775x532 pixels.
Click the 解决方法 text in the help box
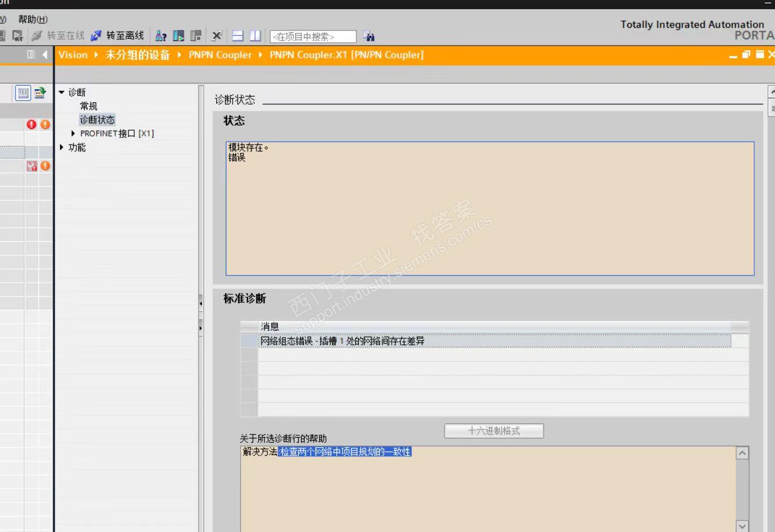coord(260,452)
